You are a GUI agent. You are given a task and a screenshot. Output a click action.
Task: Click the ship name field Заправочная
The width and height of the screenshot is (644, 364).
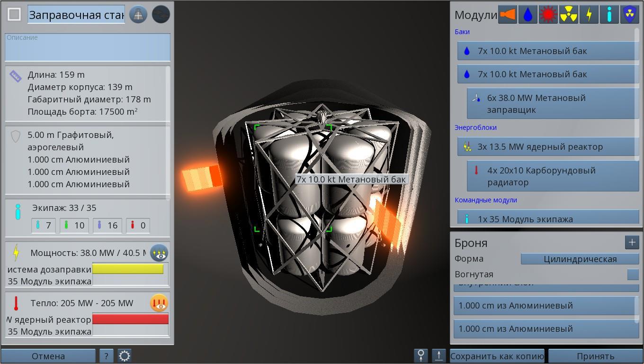click(x=76, y=15)
